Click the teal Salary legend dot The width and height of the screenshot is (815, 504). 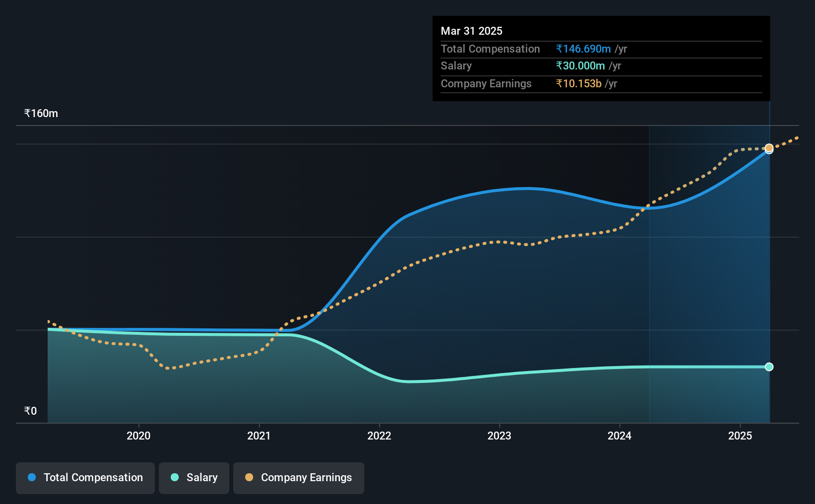175,477
